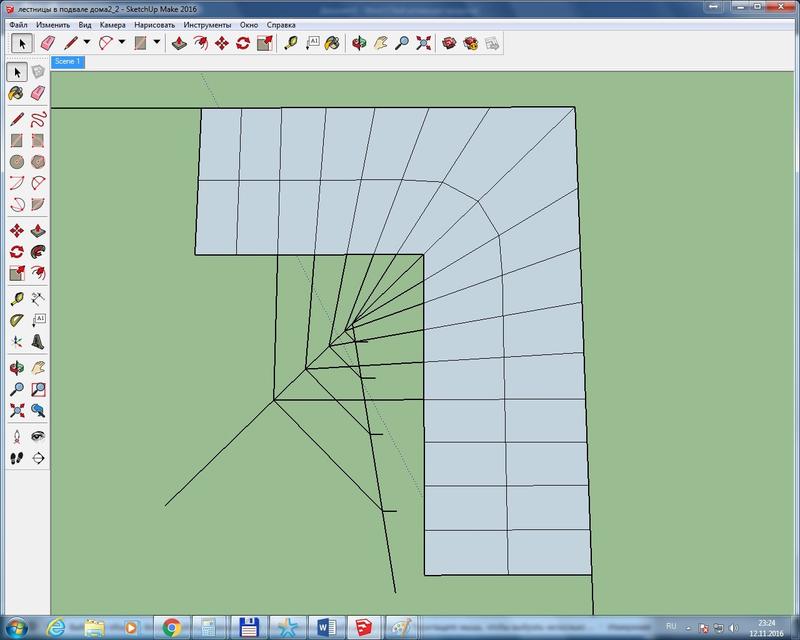Open the Arc tool dropdown arrow
The width and height of the screenshot is (800, 640).
tap(122, 43)
